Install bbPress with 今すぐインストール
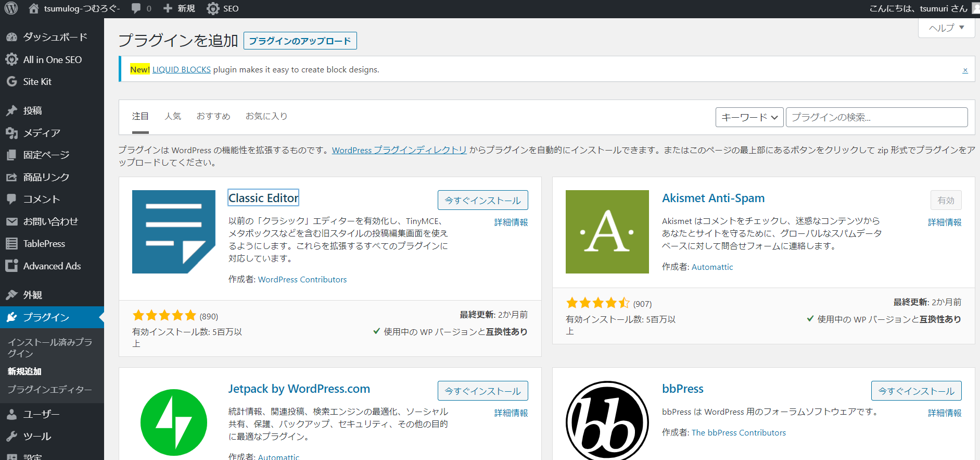This screenshot has width=980, height=460. (x=917, y=391)
